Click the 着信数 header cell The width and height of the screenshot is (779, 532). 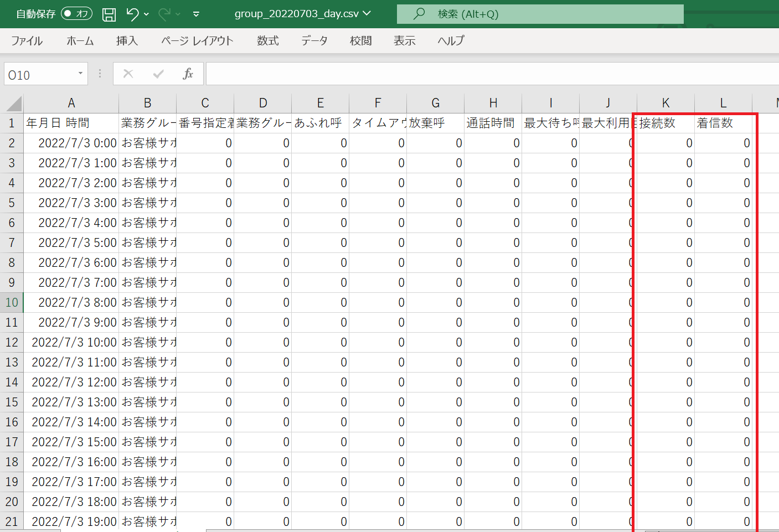tap(724, 123)
